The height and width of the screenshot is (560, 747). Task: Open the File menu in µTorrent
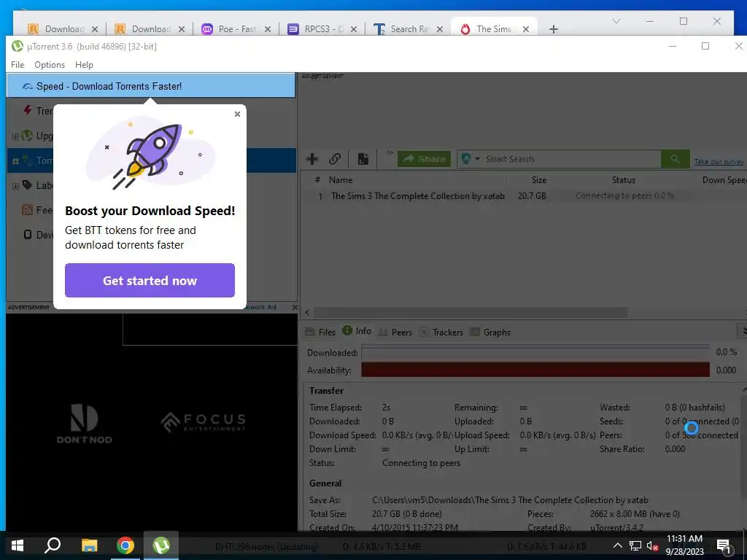coord(18,65)
